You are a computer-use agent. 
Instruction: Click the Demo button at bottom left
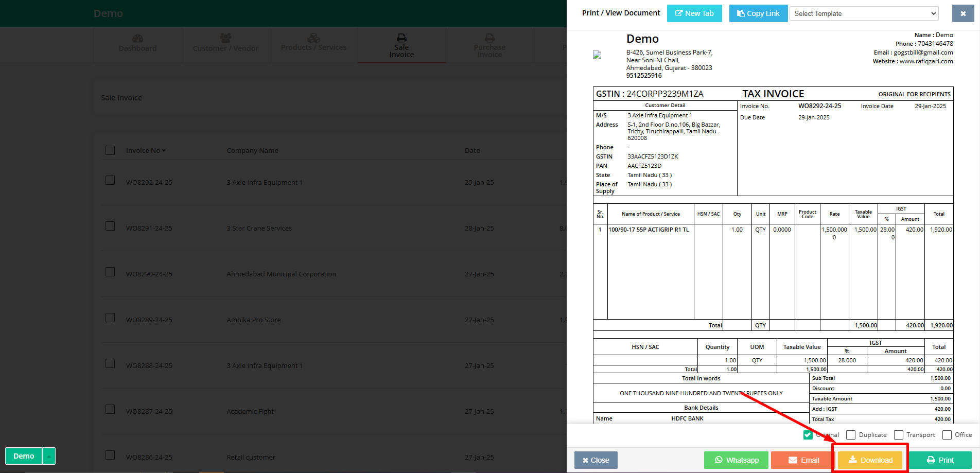click(x=23, y=456)
